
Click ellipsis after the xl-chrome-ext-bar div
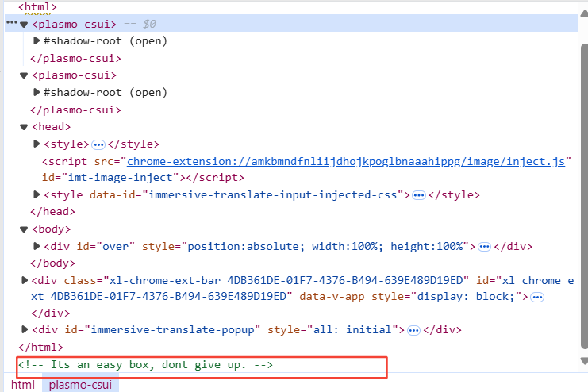click(537, 297)
